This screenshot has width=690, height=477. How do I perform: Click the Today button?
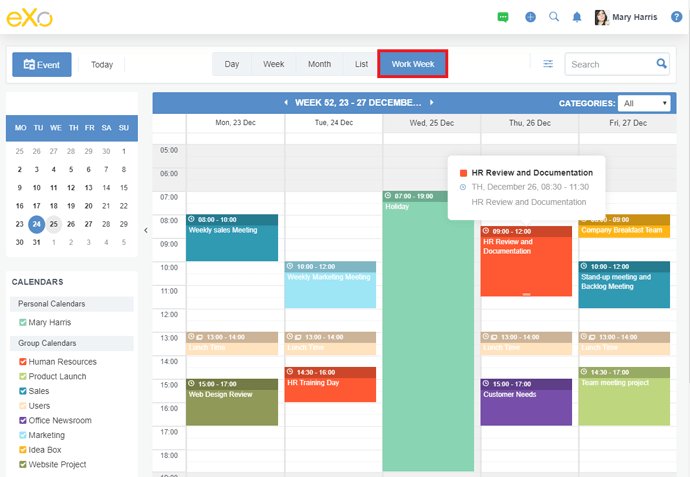coord(102,64)
